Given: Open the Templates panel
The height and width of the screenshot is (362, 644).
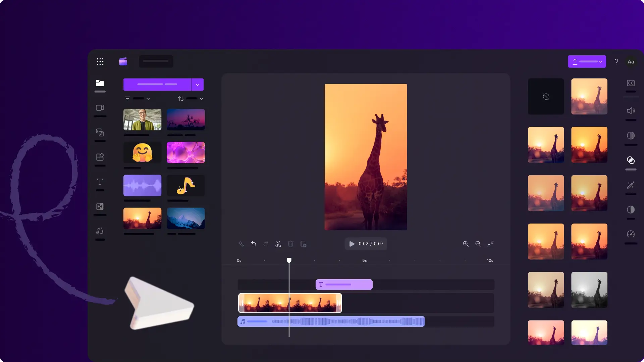Looking at the screenshot, I should click(x=100, y=157).
